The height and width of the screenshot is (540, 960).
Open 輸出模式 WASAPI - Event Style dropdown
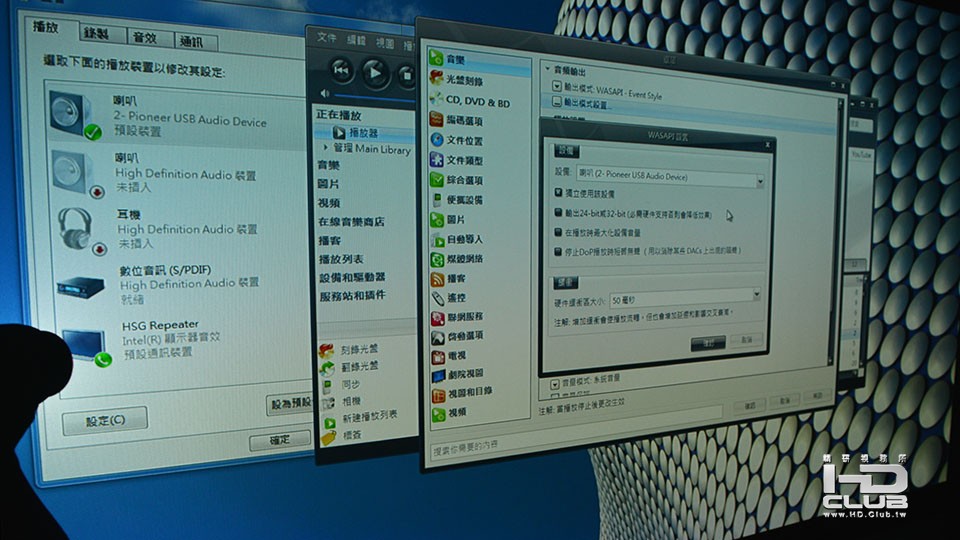point(557,86)
